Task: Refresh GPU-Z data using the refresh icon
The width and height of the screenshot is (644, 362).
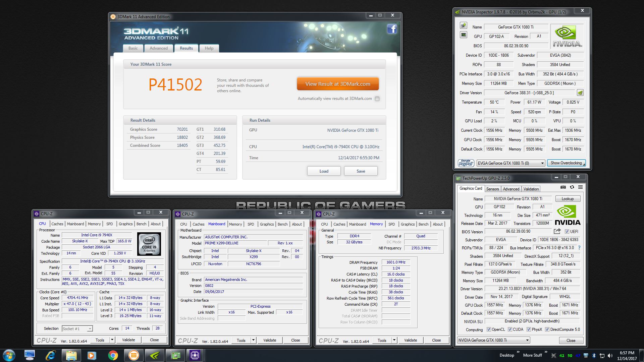Action: pyautogui.click(x=572, y=187)
